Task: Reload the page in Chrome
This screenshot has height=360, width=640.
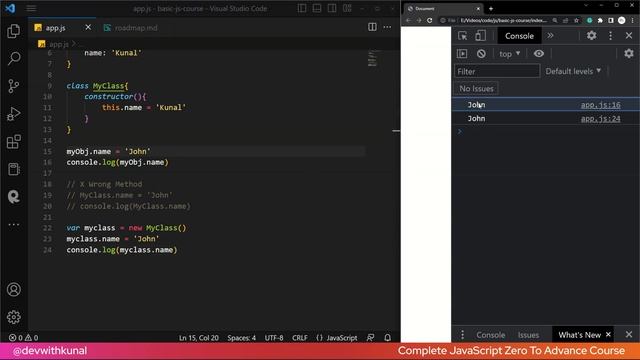Action: click(x=429, y=20)
